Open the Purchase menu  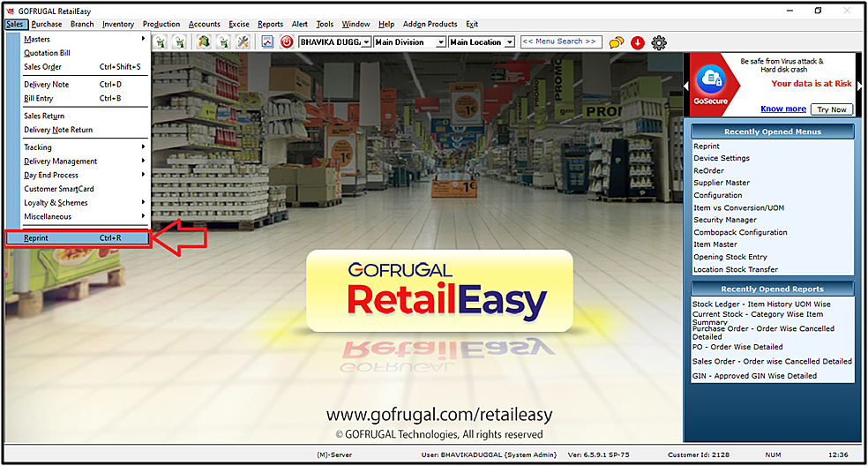coord(47,24)
